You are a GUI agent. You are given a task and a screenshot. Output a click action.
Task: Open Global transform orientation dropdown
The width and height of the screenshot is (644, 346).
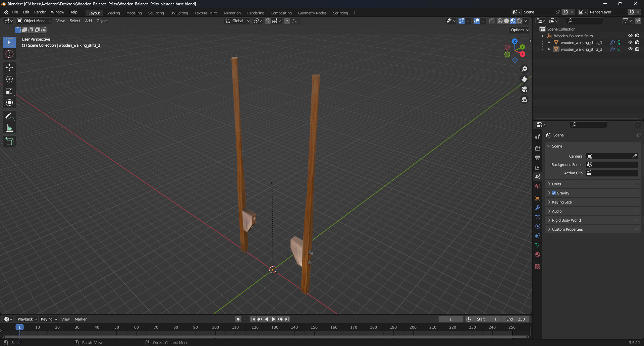[237, 21]
